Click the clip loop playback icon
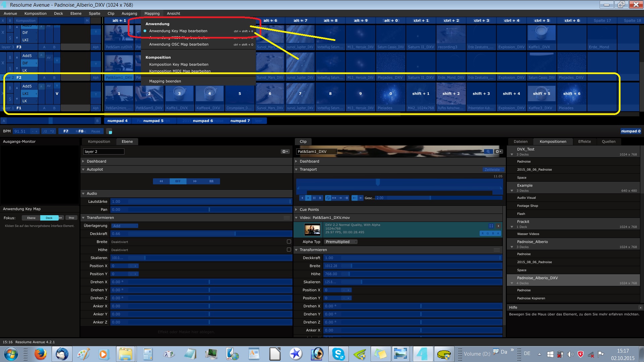644x362 pixels. click(328, 198)
